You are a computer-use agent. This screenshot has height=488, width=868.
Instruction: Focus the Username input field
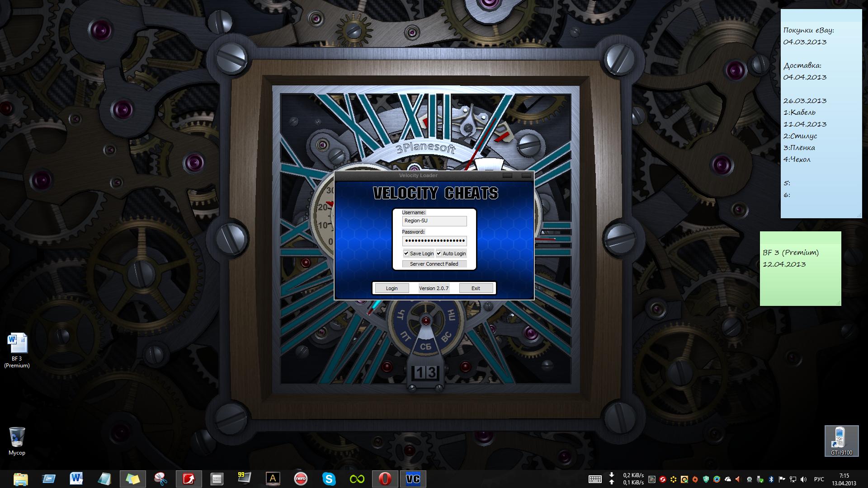(x=434, y=221)
